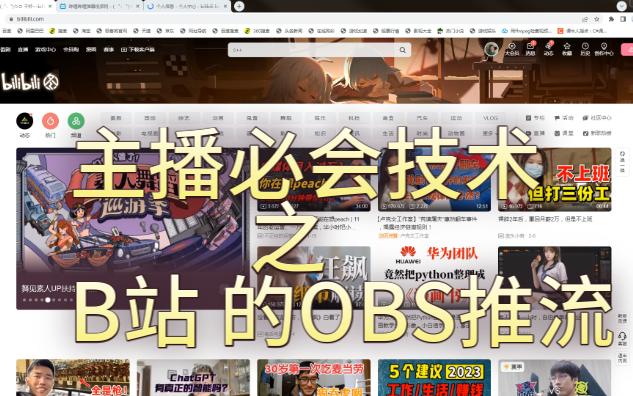Image resolution: width=633 pixels, height=396 pixels.
Task: Click the 下载客户端 link in the top navigation
Action: 138,50
